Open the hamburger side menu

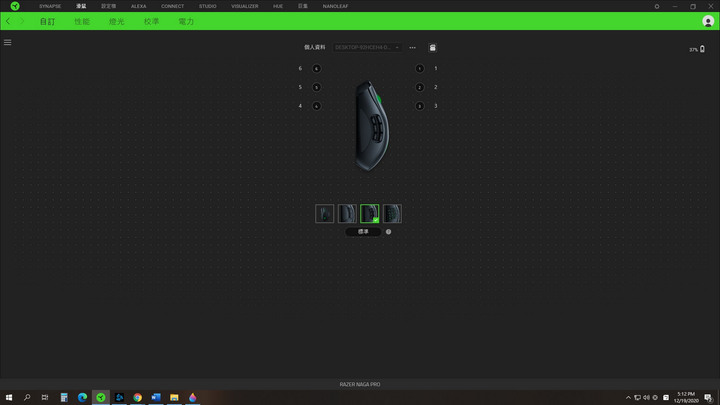point(7,42)
